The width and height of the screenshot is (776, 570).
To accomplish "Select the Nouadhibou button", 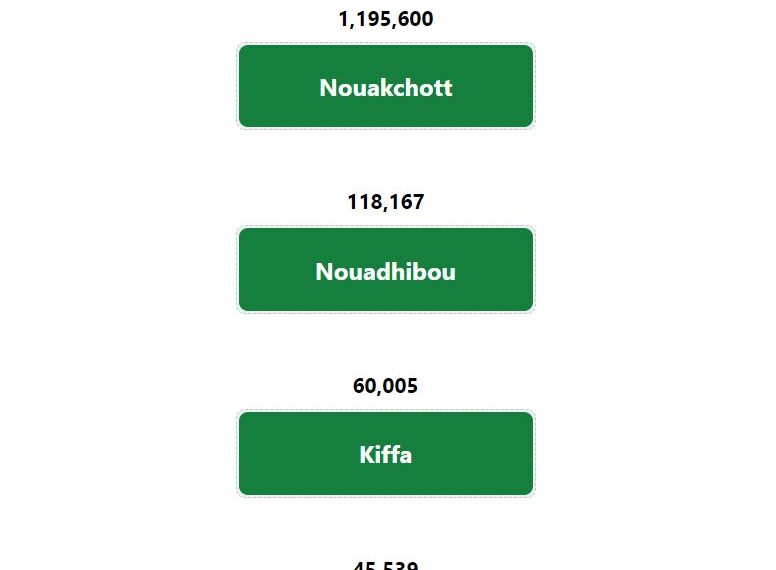I will click(386, 270).
